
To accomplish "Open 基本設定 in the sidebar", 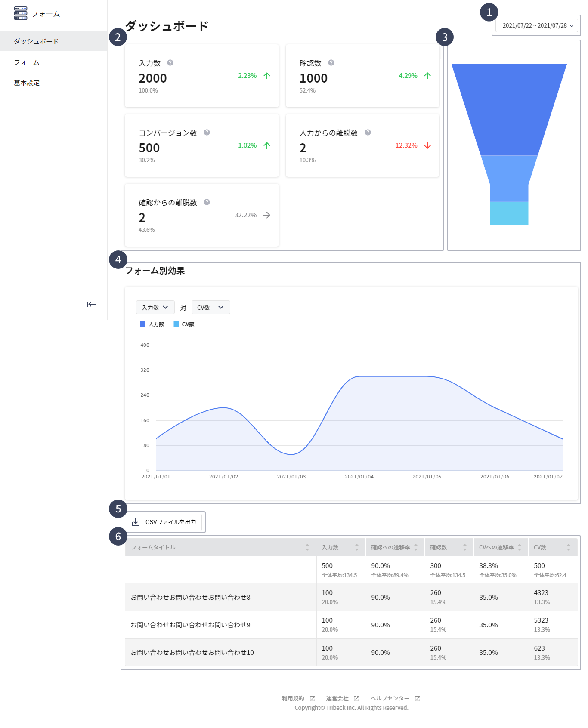I will coord(53,83).
